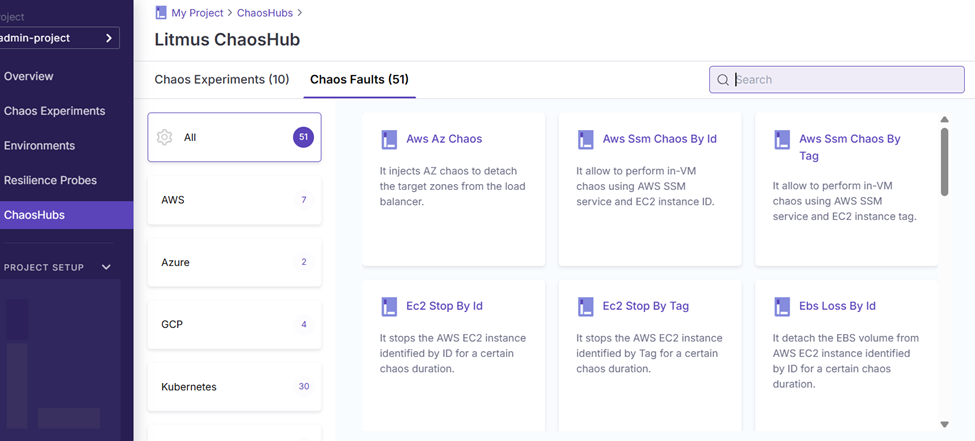Collapse the Project Setup section
This screenshot has height=441, width=975.
106,267
